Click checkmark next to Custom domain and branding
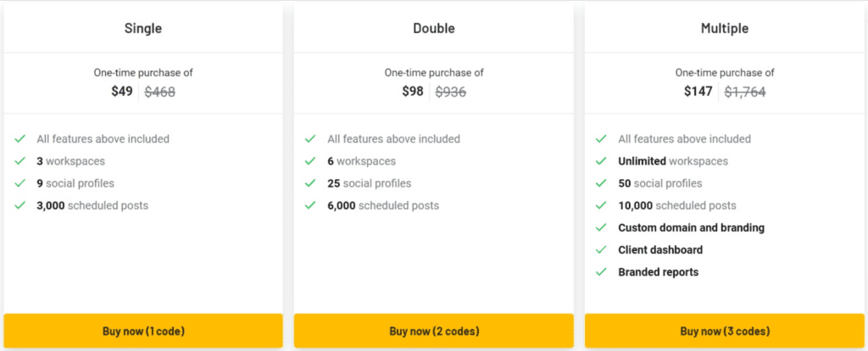This screenshot has height=351, width=868. 601,227
